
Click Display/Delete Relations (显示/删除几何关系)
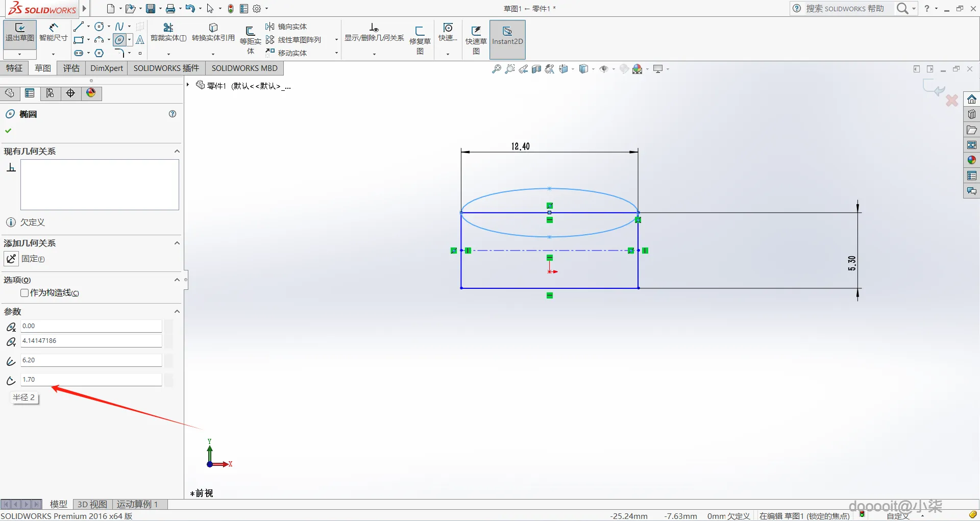click(x=374, y=33)
